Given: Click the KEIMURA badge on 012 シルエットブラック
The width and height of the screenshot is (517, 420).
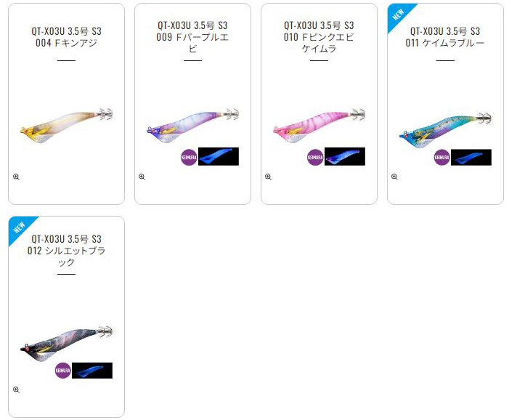Looking at the screenshot, I should (x=62, y=371).
